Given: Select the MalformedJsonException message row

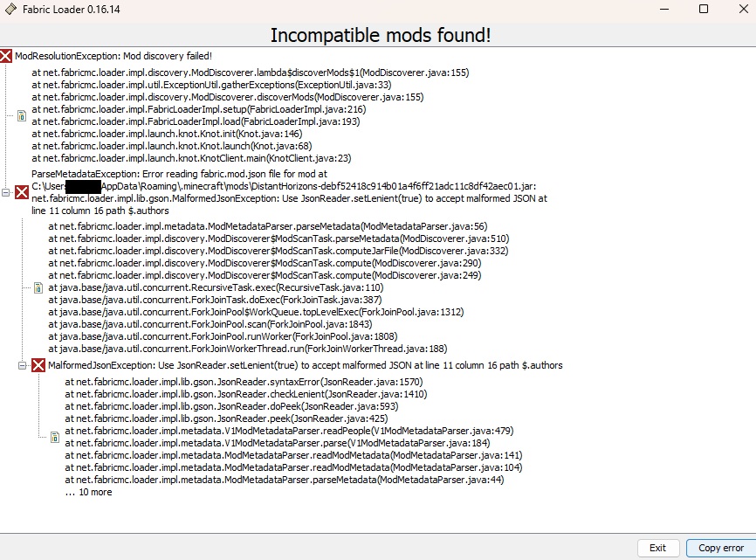Looking at the screenshot, I should [306, 365].
